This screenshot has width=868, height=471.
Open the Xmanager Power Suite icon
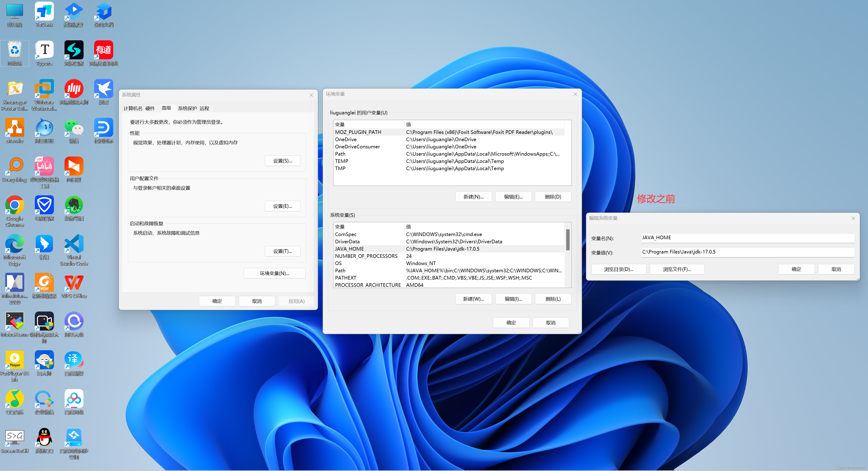point(14,95)
